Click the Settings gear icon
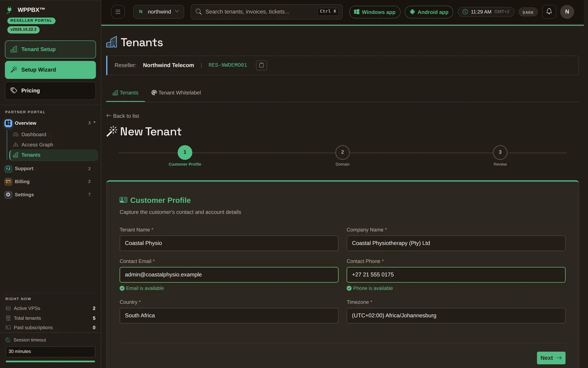The image size is (588, 368). [8, 195]
